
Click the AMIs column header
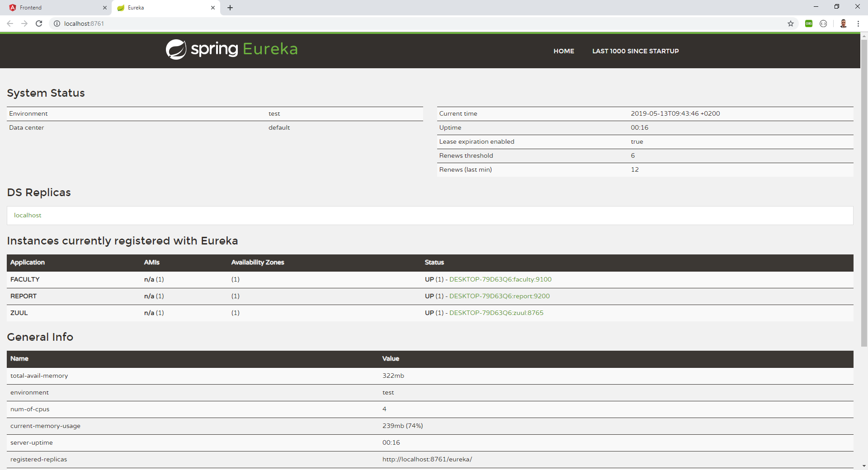tap(151, 262)
